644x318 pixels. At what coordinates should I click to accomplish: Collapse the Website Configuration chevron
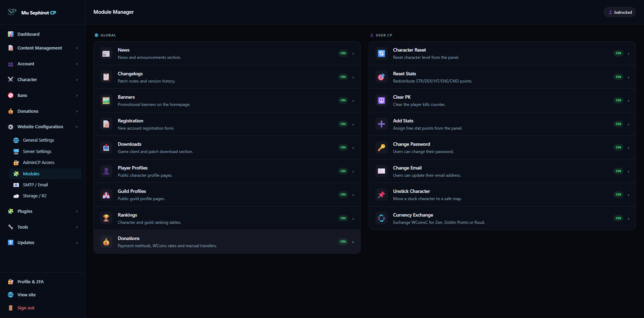[77, 127]
